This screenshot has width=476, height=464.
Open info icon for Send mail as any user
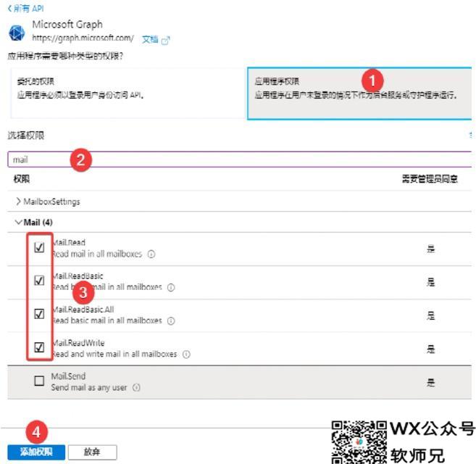[x=137, y=388]
